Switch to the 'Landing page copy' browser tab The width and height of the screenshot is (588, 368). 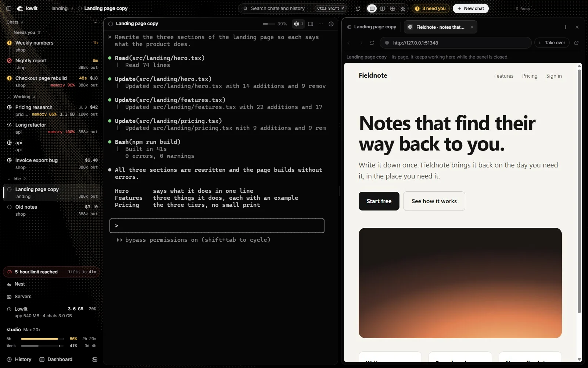pyautogui.click(x=372, y=27)
